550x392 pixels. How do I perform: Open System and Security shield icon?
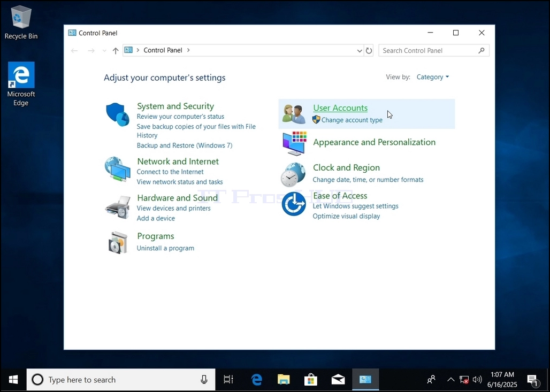click(118, 114)
